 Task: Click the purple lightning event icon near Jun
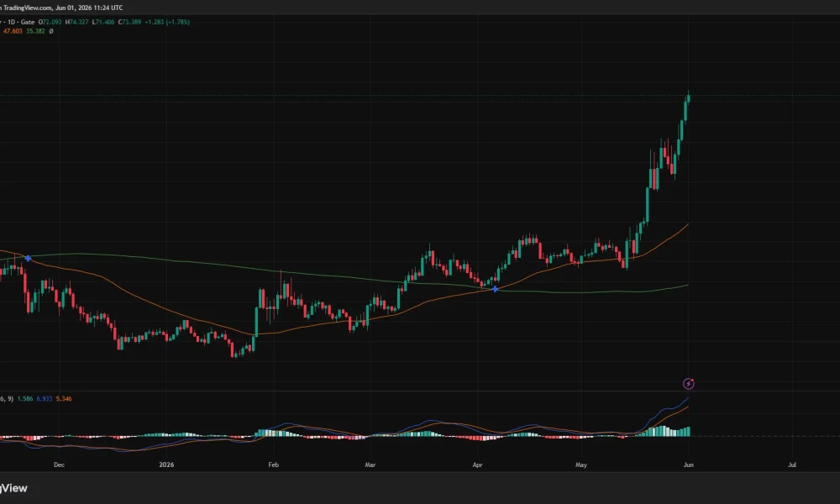coord(689,384)
